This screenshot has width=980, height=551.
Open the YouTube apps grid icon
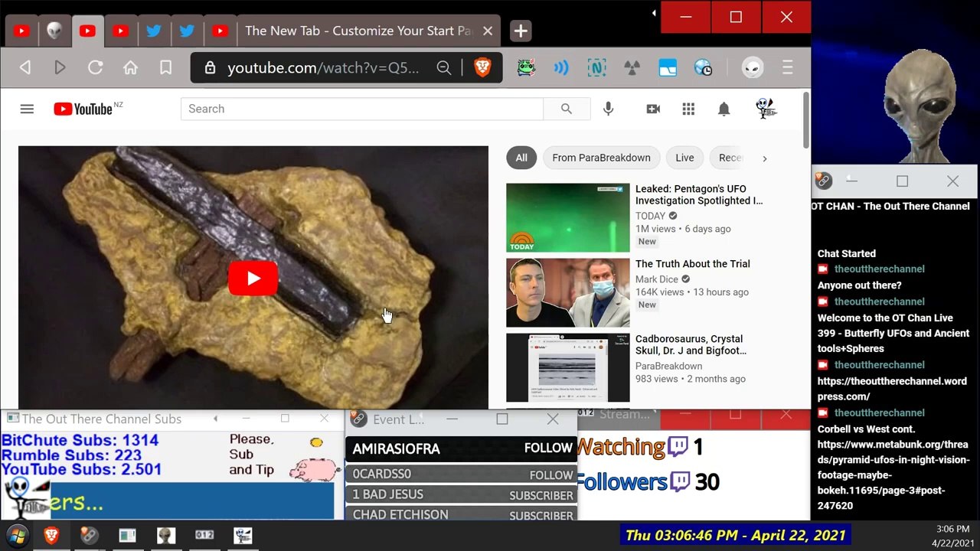click(x=688, y=109)
